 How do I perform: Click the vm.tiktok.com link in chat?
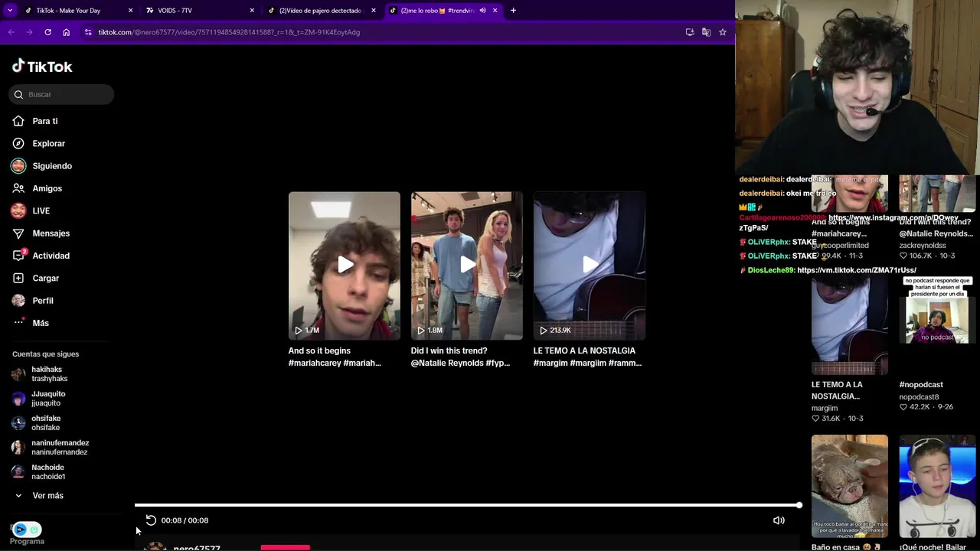point(856,270)
